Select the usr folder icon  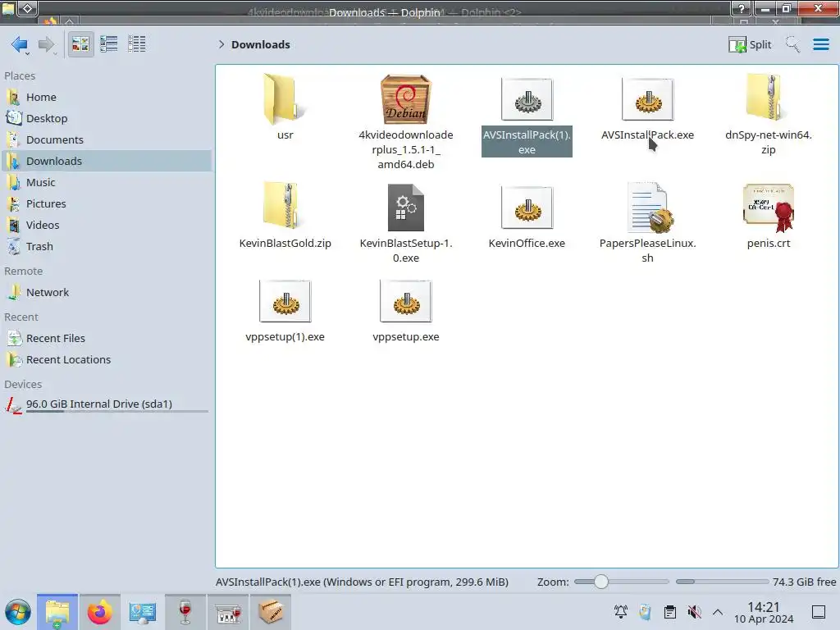coord(285,99)
